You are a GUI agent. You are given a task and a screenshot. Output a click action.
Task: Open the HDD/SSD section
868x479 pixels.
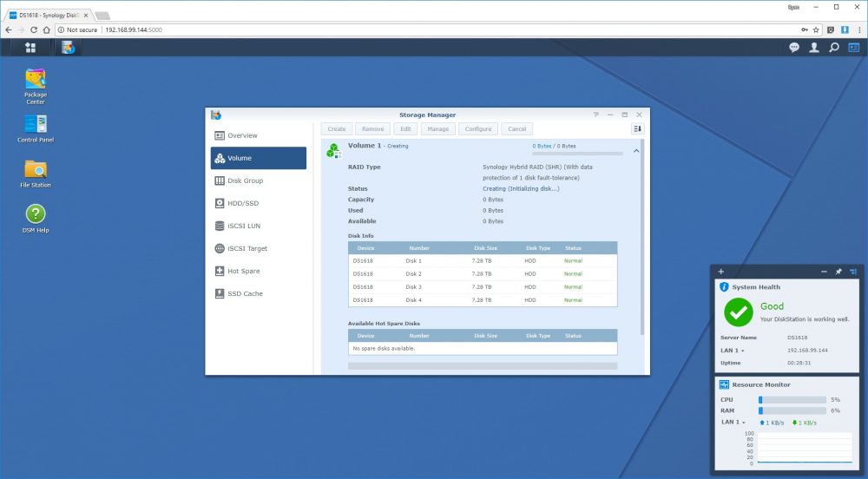click(259, 204)
